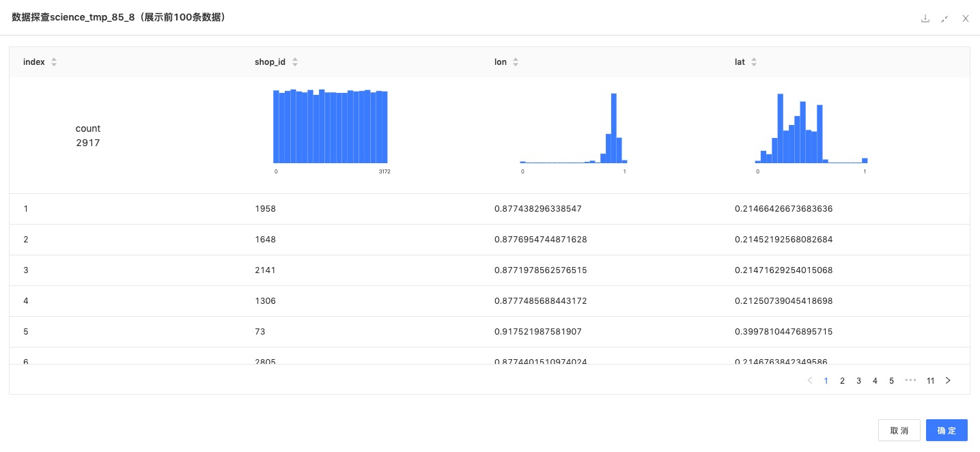Confirm with the 确定 button
Screen dimensions: 980x452
pyautogui.click(x=947, y=430)
